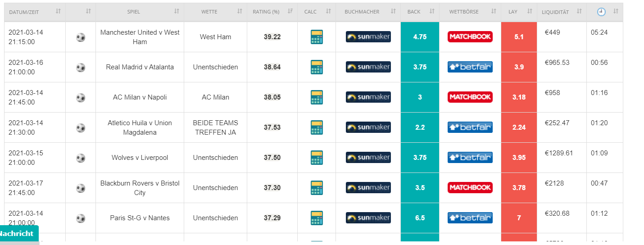Open calculator for Blackburn Rovers v Bristol City
The image size is (644, 245).
(317, 188)
